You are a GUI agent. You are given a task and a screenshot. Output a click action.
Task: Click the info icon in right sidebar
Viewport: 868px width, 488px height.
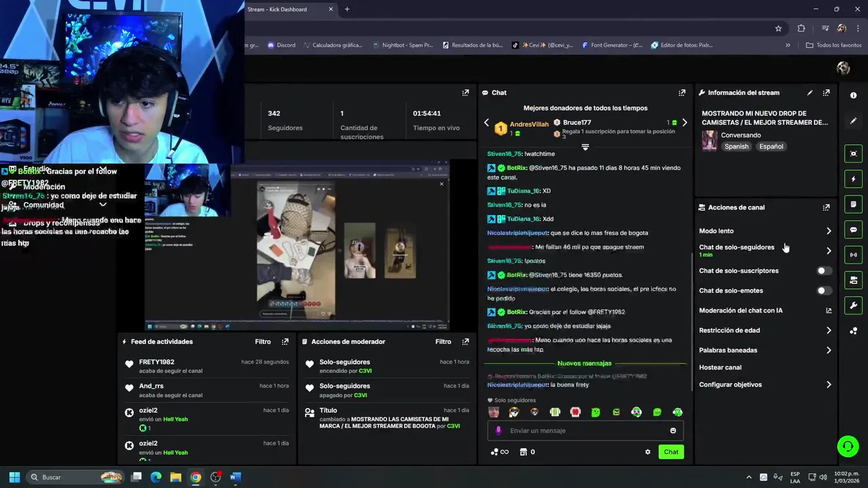pyautogui.click(x=854, y=96)
